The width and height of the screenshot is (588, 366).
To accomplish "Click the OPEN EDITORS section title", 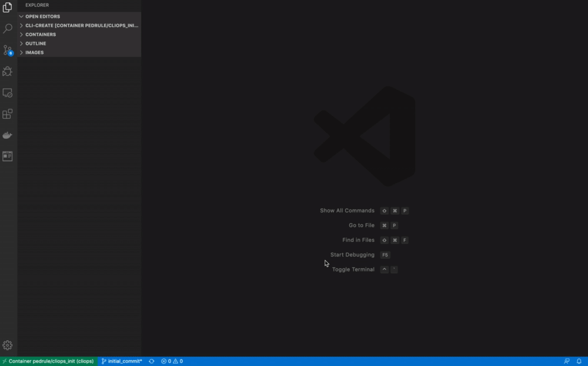I will (43, 16).
